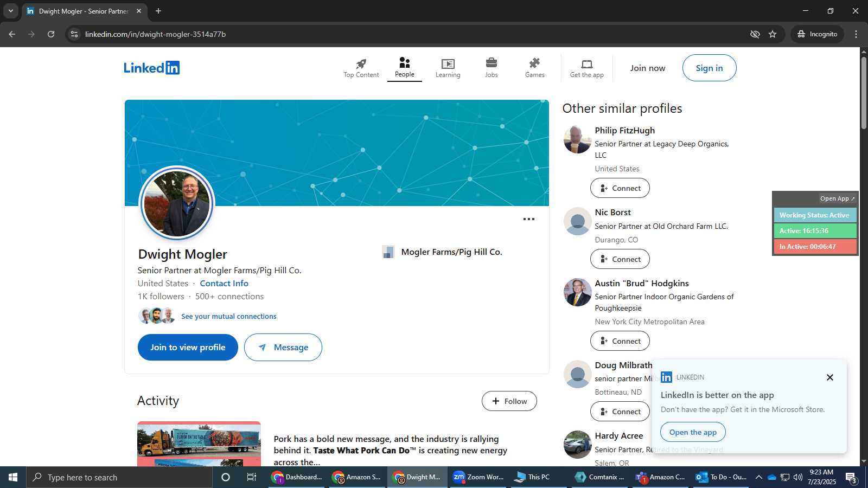
Task: Close the LinkedIn app notification popup
Action: click(829, 377)
